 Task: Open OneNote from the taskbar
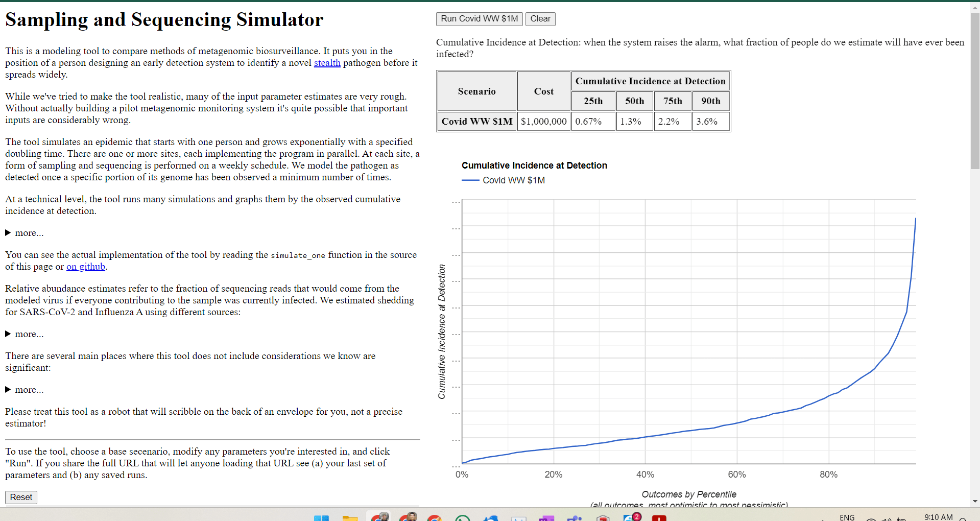[546, 518]
